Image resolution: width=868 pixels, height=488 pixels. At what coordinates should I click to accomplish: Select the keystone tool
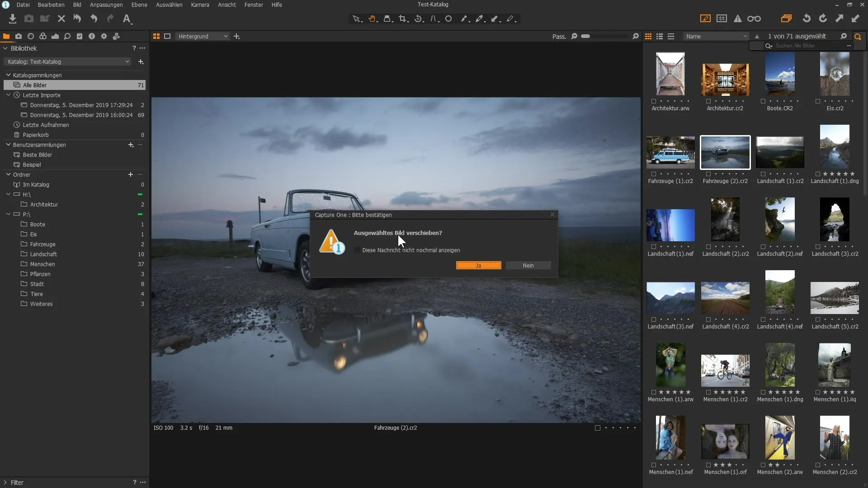click(x=434, y=19)
